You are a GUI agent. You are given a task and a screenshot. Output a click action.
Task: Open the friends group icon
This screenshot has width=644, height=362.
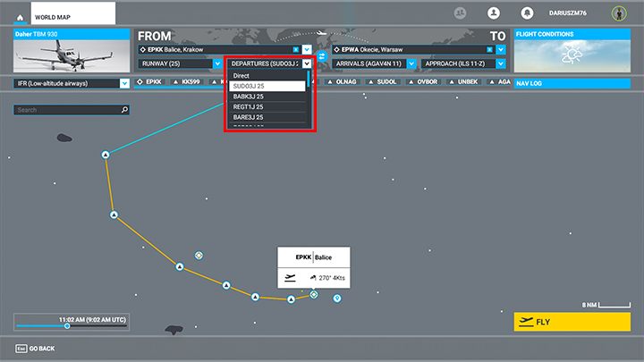460,13
